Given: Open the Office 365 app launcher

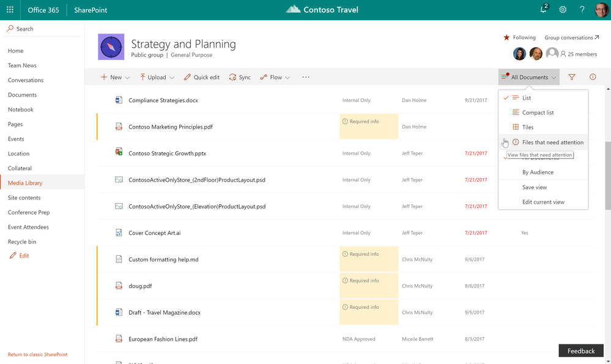Looking at the screenshot, I should point(10,10).
